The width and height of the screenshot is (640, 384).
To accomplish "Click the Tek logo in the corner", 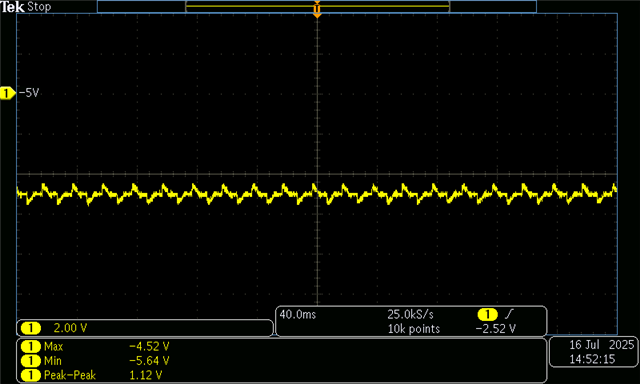I will click(12, 7).
